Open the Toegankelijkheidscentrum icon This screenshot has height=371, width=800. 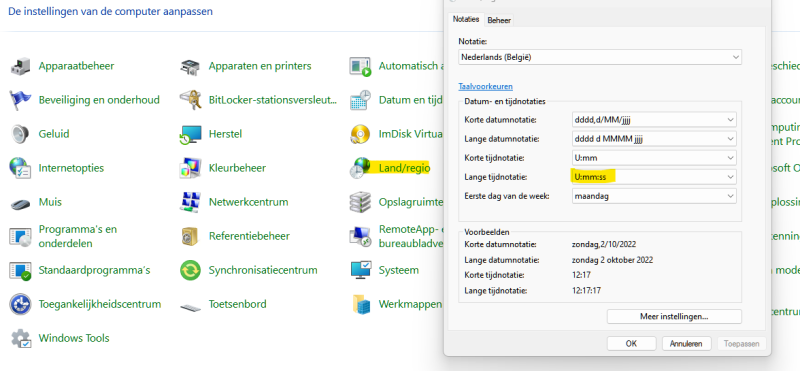(x=20, y=304)
